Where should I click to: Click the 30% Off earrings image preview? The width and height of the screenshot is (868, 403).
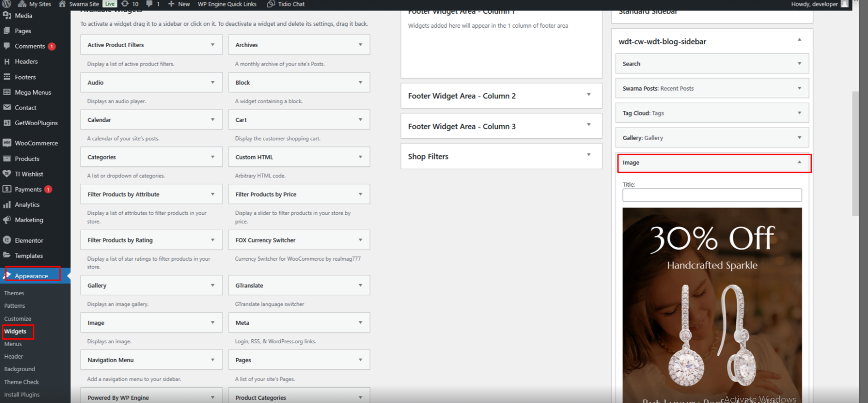click(712, 305)
